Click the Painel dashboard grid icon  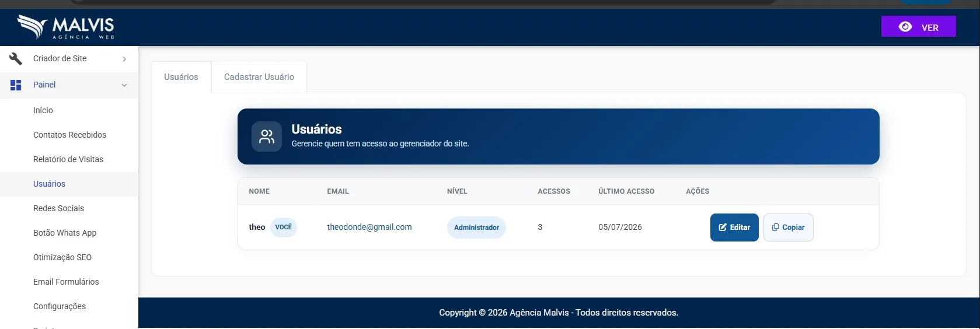click(16, 85)
